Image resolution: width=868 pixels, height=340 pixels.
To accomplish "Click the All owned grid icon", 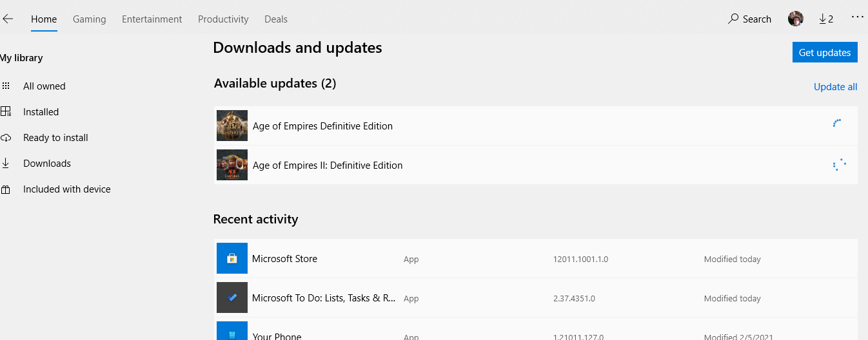I will point(6,86).
